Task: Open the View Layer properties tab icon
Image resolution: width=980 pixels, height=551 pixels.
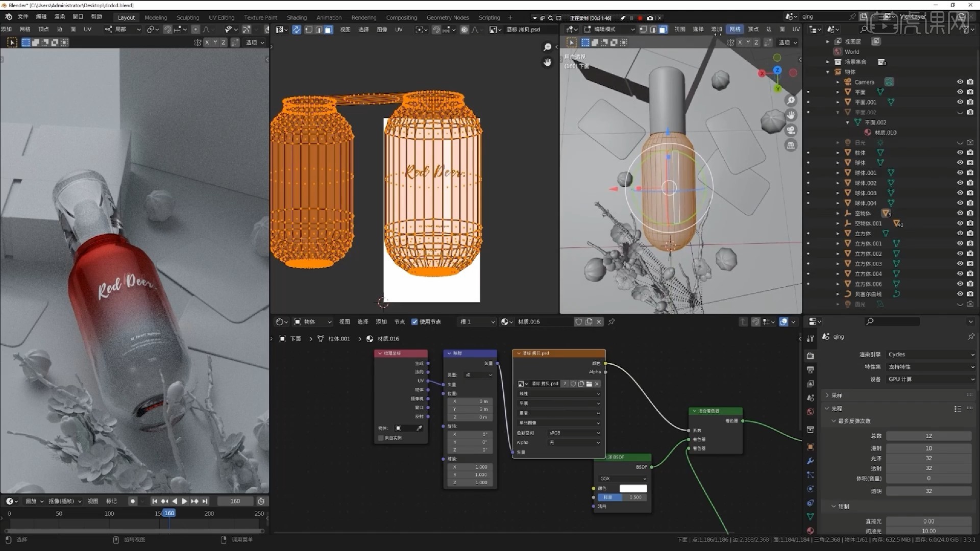Action: tap(811, 384)
